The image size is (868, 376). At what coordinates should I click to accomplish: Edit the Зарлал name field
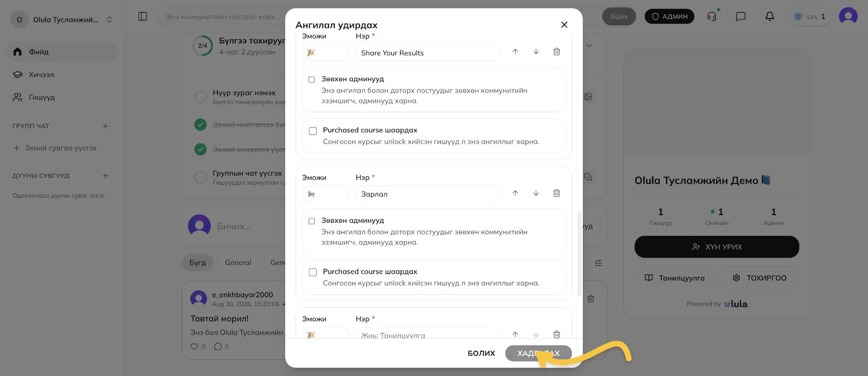coord(427,194)
